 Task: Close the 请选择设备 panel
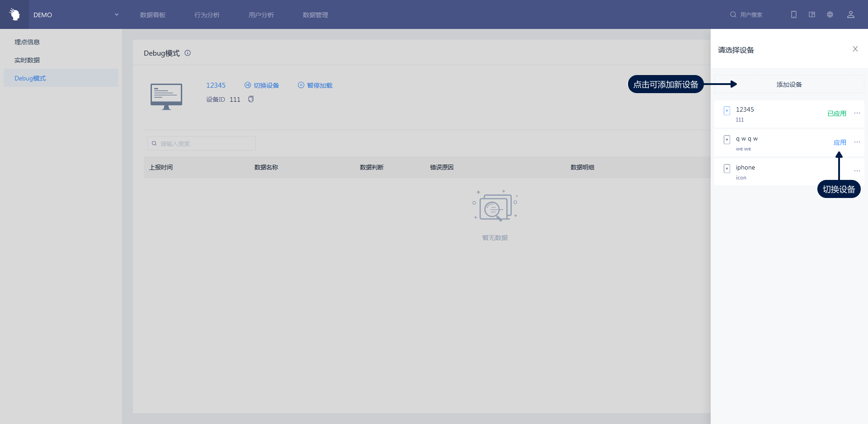click(855, 49)
